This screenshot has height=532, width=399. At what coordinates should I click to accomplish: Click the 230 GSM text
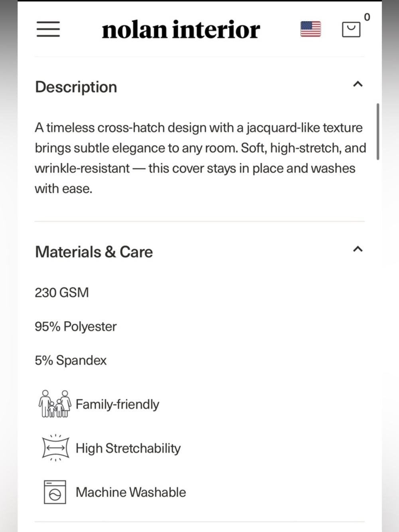(62, 293)
